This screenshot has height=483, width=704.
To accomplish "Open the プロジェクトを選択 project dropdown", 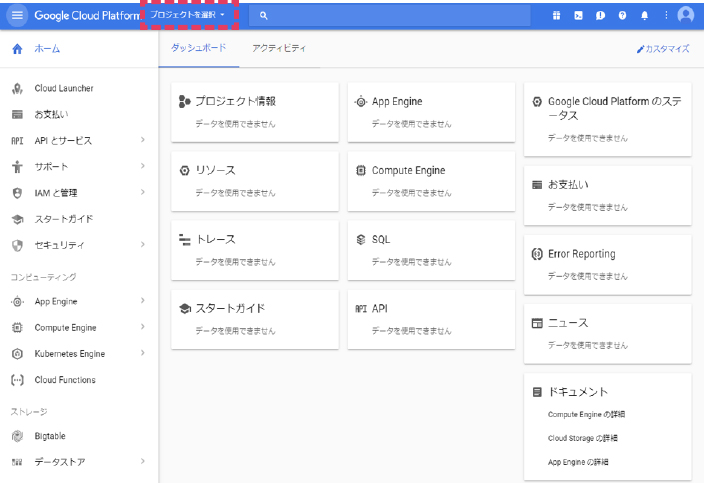I will tap(188, 16).
